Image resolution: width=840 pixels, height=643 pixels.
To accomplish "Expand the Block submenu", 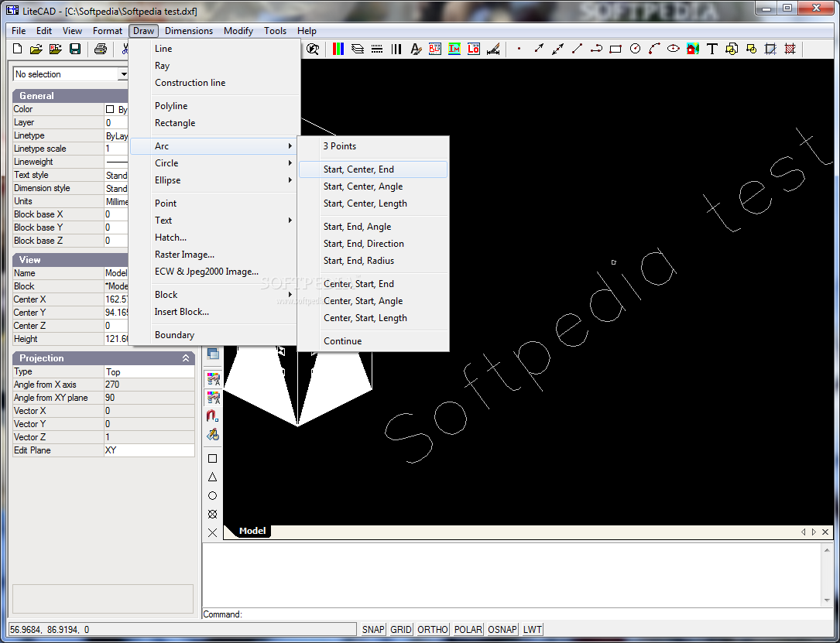I will pyautogui.click(x=214, y=295).
